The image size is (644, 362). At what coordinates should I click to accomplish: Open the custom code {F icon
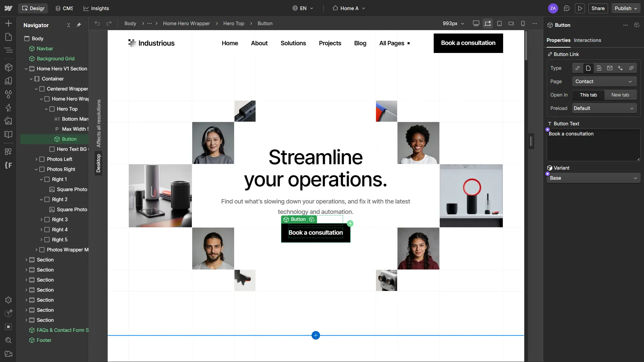click(x=9, y=165)
